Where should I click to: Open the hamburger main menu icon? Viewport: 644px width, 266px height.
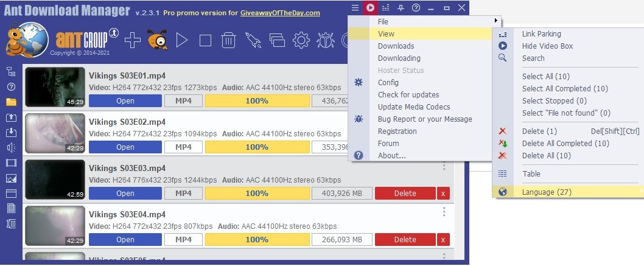point(355,7)
